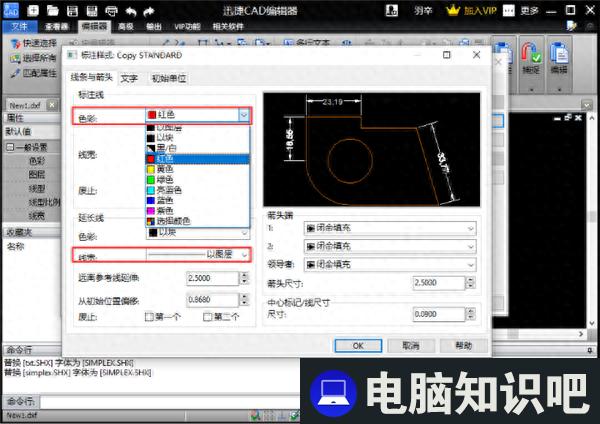Image resolution: width=600 pixels, height=424 pixels.
Task: Click the save-as icon in the title bar
Action: tap(92, 11)
